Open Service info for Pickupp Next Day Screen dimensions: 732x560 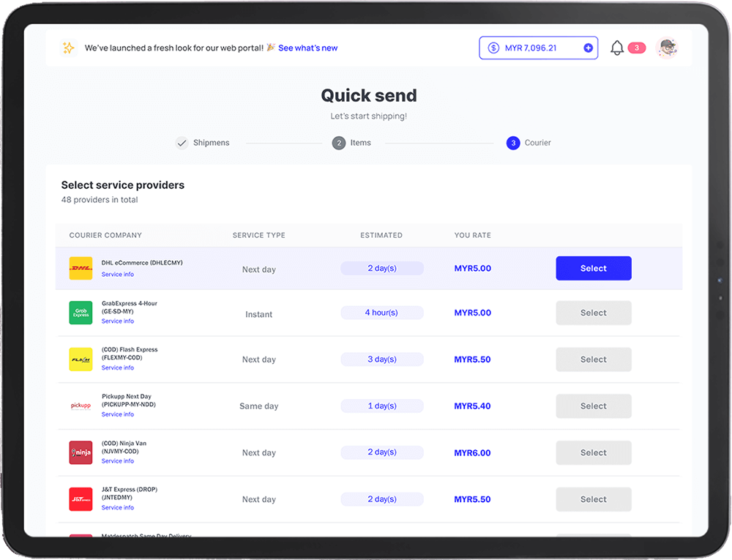118,414
